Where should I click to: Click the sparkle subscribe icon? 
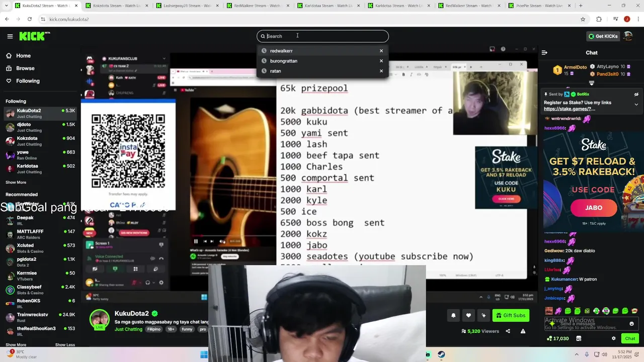484,315
